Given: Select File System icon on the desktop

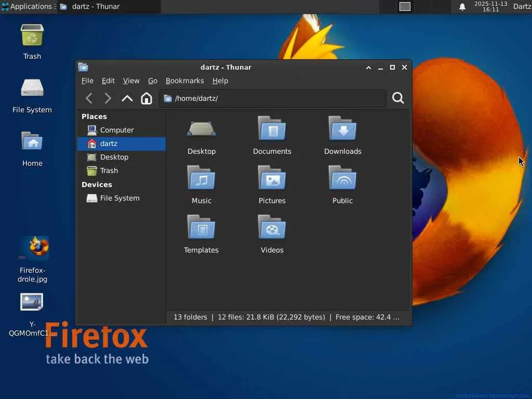Looking at the screenshot, I should [x=32, y=96].
